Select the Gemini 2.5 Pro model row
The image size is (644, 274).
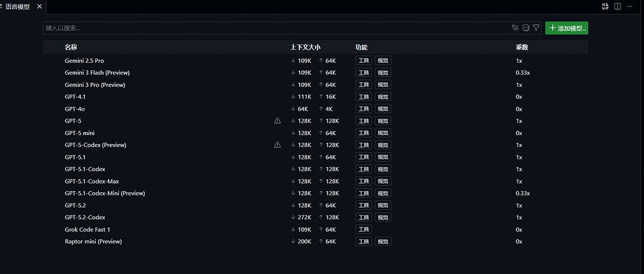tap(316, 61)
